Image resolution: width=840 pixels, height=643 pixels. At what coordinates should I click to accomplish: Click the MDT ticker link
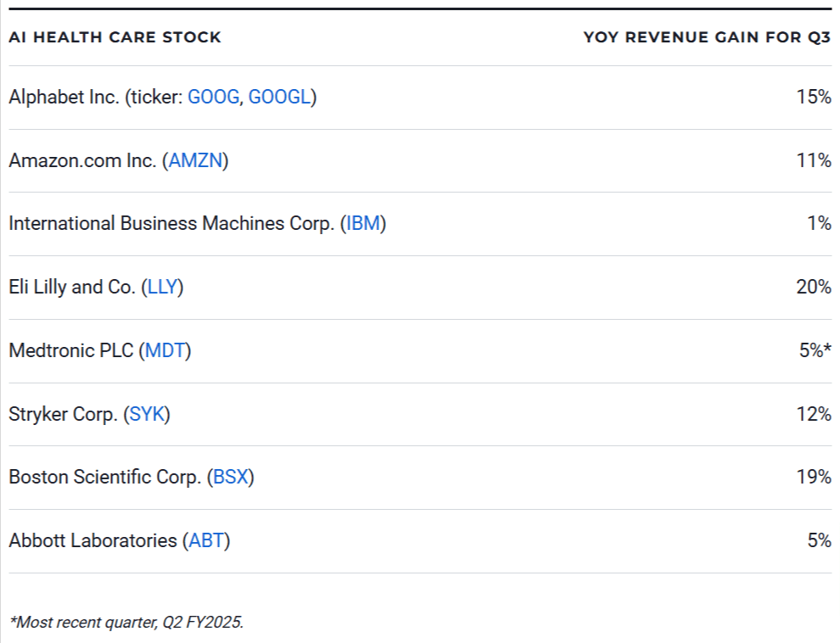(165, 350)
